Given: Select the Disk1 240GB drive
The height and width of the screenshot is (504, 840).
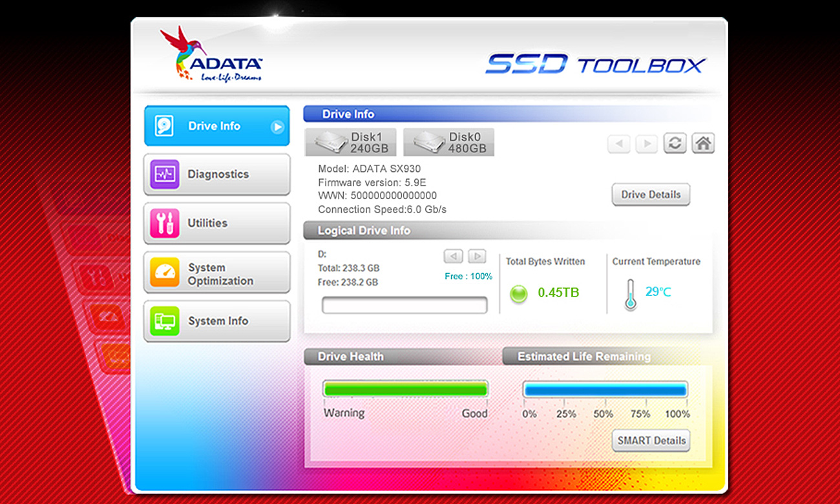Looking at the screenshot, I should pos(350,142).
